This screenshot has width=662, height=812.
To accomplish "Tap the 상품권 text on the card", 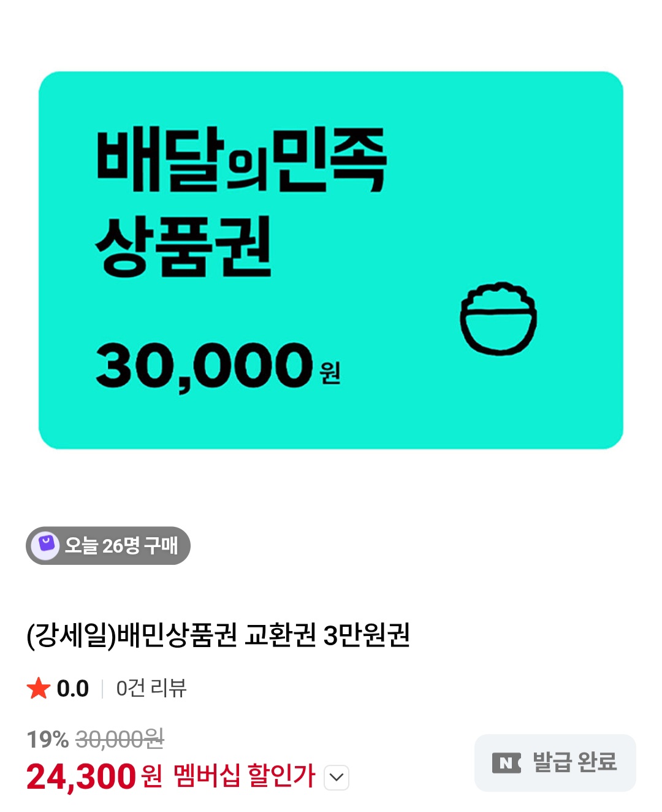I will click(x=183, y=247).
